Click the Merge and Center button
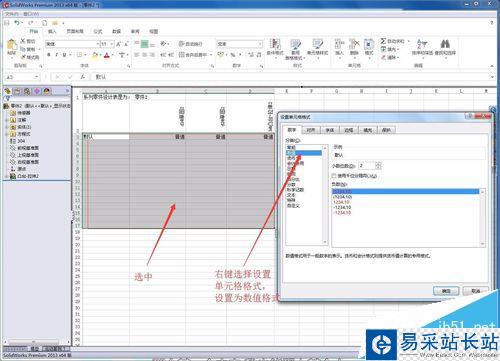Screen dimensions: 500x361 (193, 55)
